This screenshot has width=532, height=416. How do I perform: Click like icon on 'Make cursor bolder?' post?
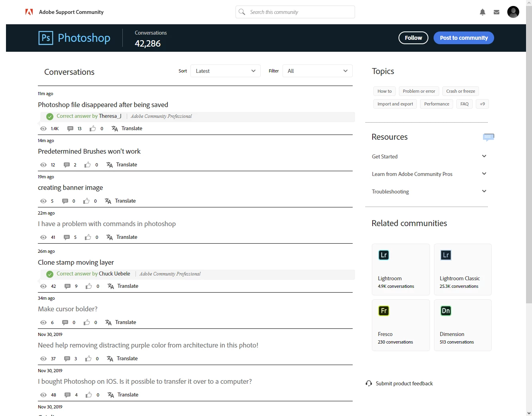[87, 322]
